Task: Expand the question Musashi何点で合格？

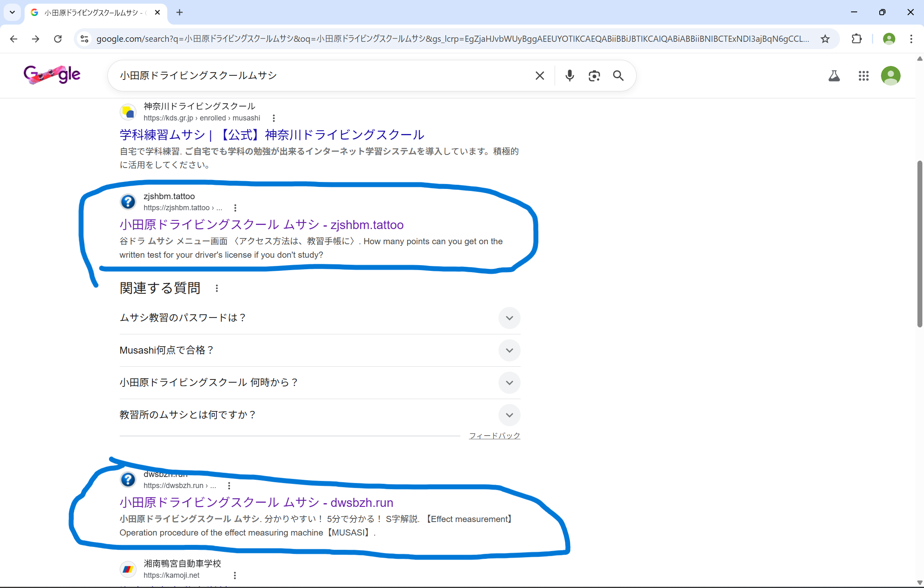Action: [x=509, y=350]
